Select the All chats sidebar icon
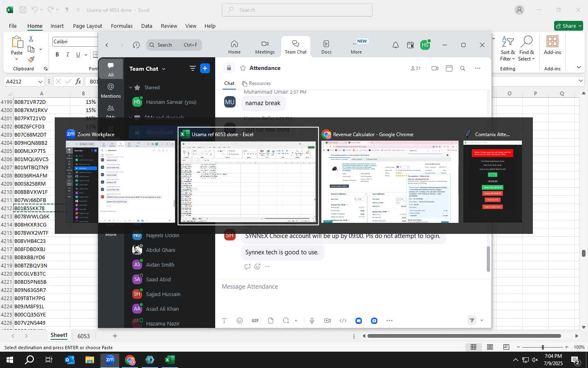The image size is (588, 368). click(x=111, y=69)
